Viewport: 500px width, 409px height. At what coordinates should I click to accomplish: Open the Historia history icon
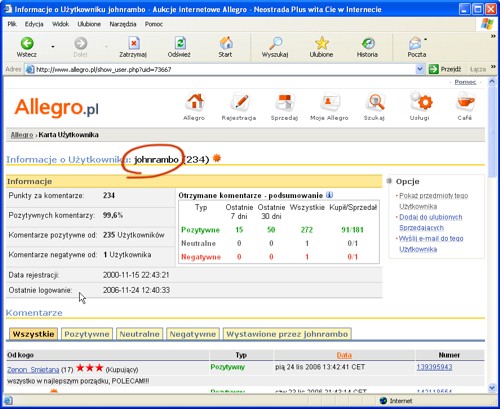pos(368,43)
